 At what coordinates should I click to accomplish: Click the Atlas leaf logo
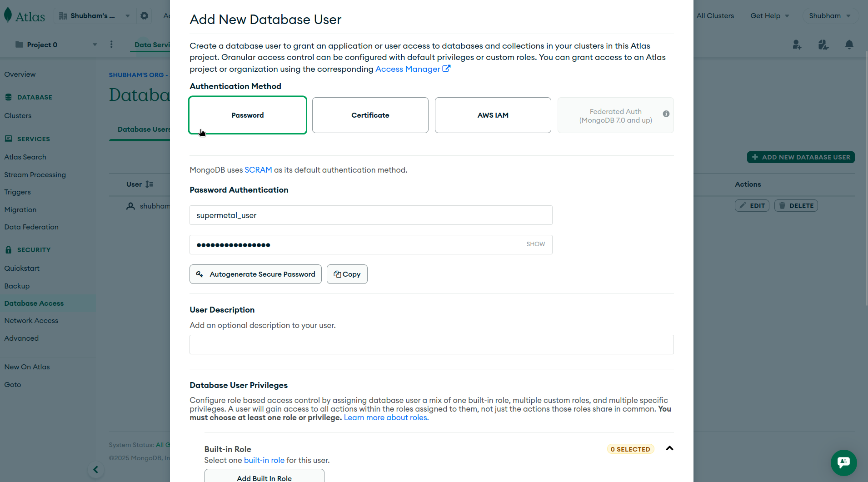(9, 15)
